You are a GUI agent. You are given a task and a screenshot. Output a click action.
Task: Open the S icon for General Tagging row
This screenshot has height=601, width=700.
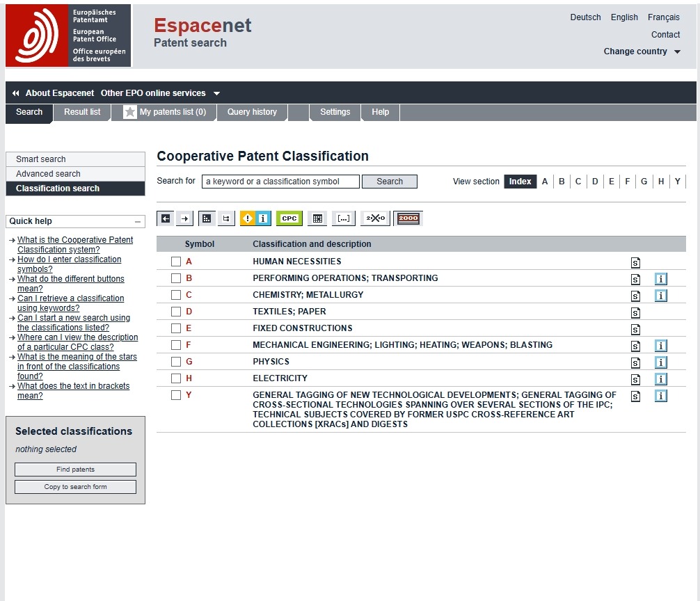(x=635, y=396)
